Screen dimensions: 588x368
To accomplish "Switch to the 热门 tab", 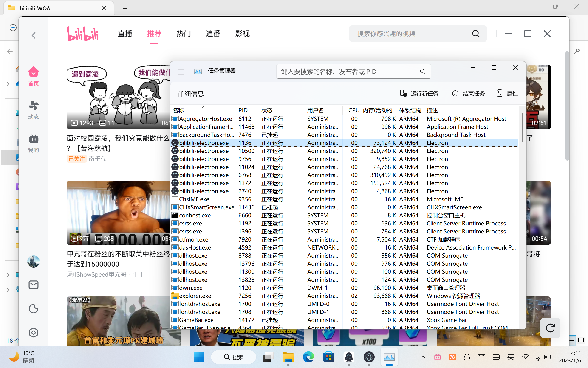I will [184, 34].
